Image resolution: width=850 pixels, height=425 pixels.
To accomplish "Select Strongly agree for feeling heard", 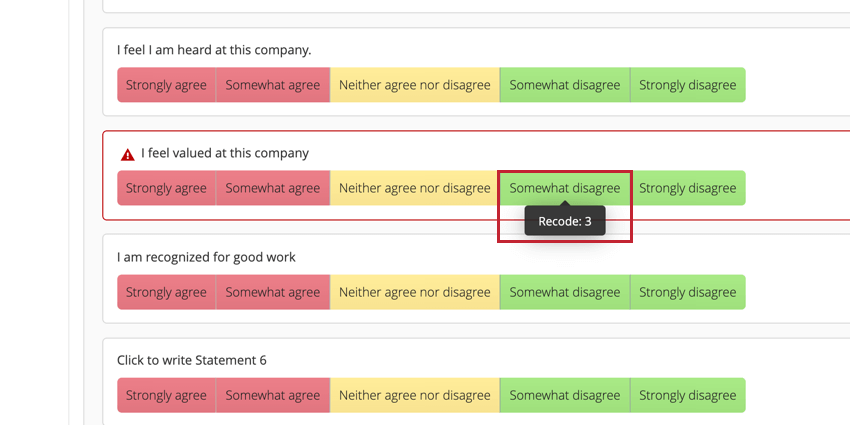I will pos(166,85).
